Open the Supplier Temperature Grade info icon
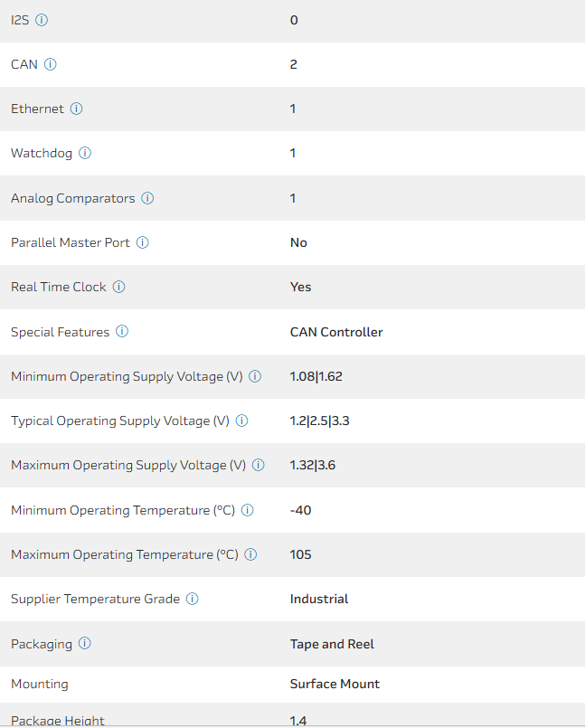This screenshot has width=585, height=728. (193, 599)
